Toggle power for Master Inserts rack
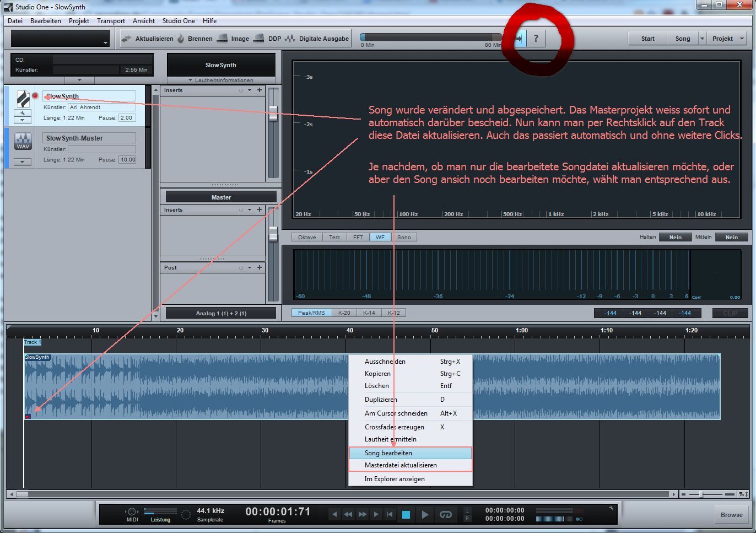 point(241,210)
